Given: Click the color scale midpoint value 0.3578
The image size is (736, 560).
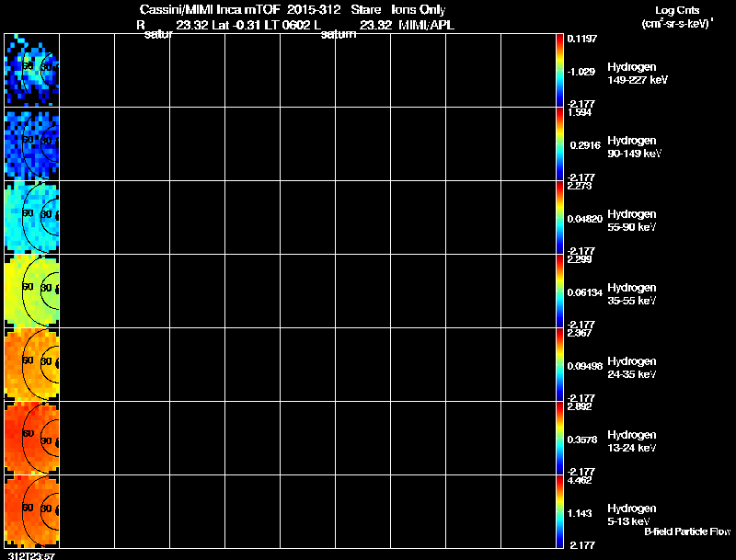Looking at the screenshot, I should tap(582, 440).
